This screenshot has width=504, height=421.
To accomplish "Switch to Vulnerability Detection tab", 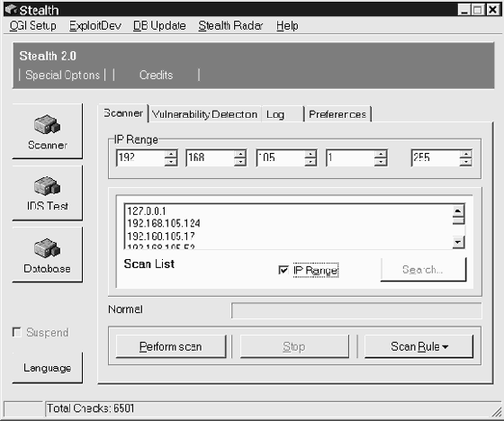I will pos(205,114).
